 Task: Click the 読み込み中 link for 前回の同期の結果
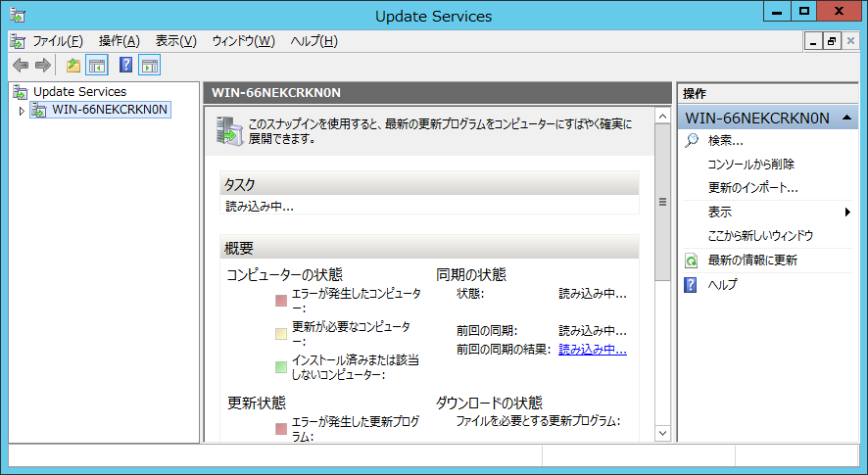pos(592,350)
